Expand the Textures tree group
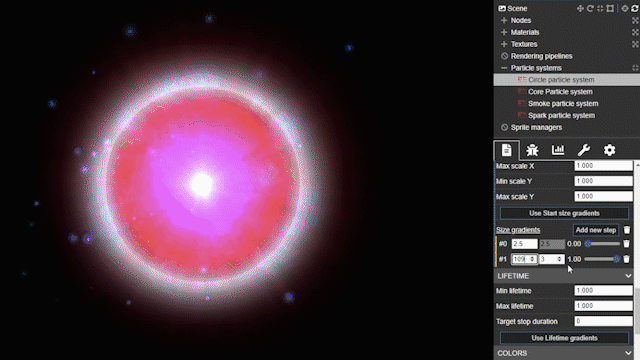Screen dimensions: 640x360 (x=504, y=44)
